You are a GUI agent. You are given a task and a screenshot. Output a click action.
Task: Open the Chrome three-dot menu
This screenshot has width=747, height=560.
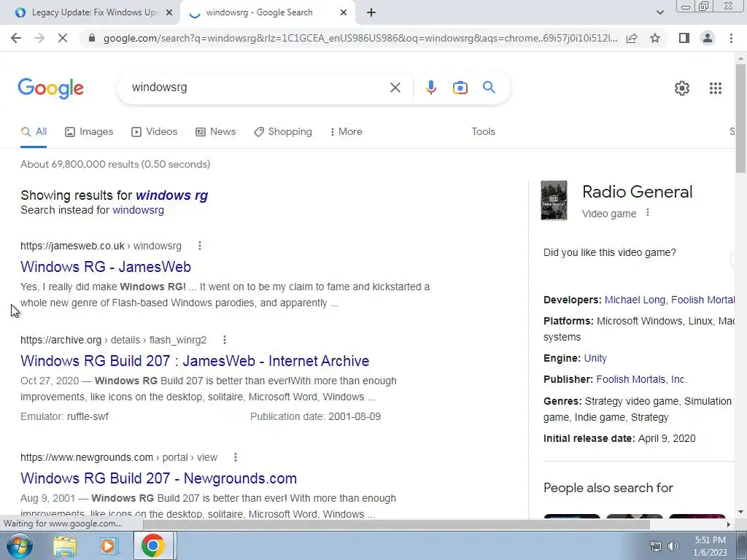click(x=731, y=38)
